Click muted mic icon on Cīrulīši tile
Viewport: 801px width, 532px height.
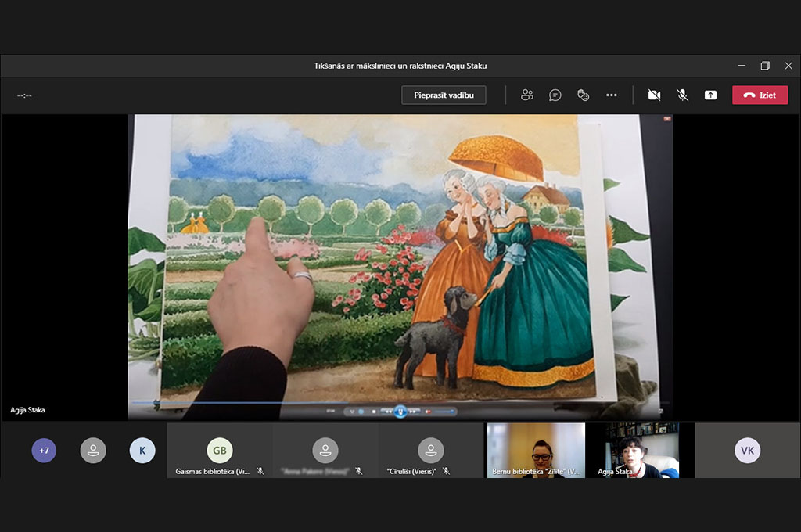click(x=446, y=471)
